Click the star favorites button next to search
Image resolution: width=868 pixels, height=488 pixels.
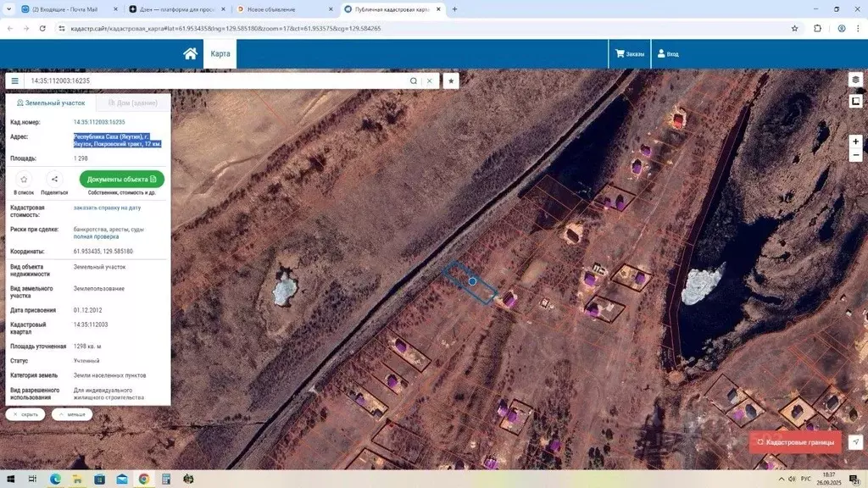coord(452,80)
